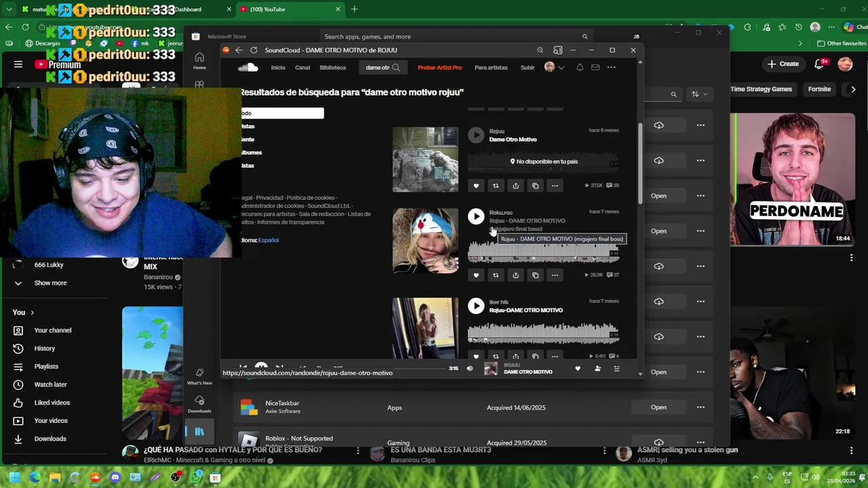868x488 pixels.
Task: Like the current song in the player bar
Action: (x=578, y=369)
